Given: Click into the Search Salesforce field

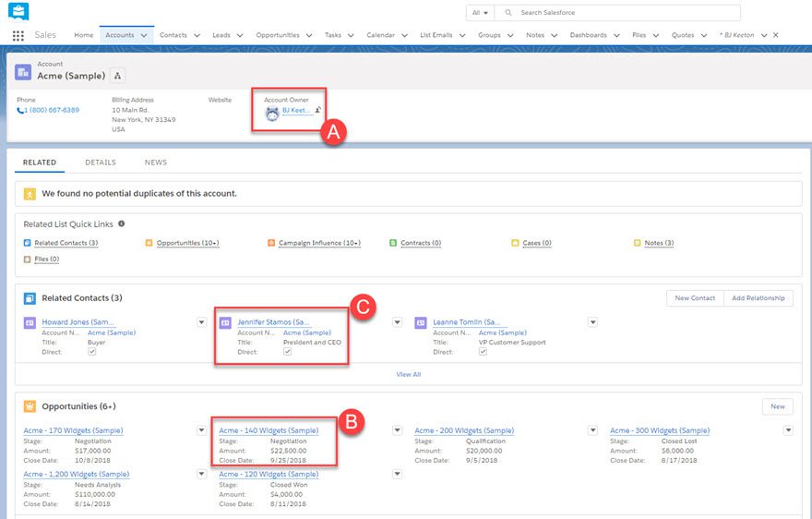Looking at the screenshot, I should [627, 13].
